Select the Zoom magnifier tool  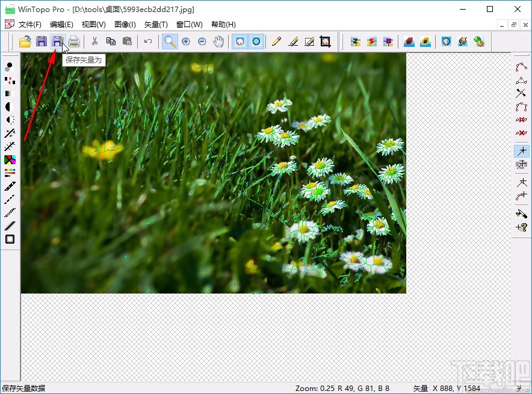coord(170,42)
